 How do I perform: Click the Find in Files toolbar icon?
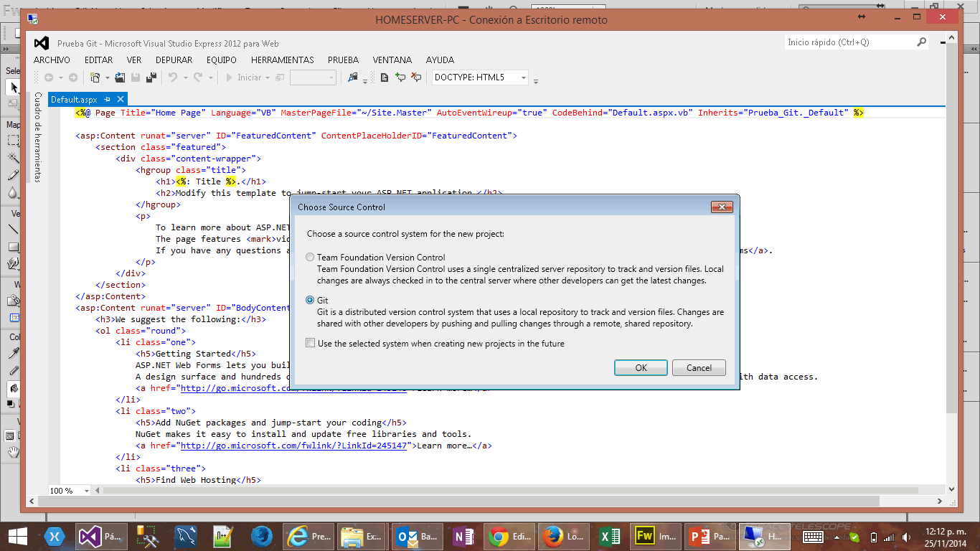point(353,77)
